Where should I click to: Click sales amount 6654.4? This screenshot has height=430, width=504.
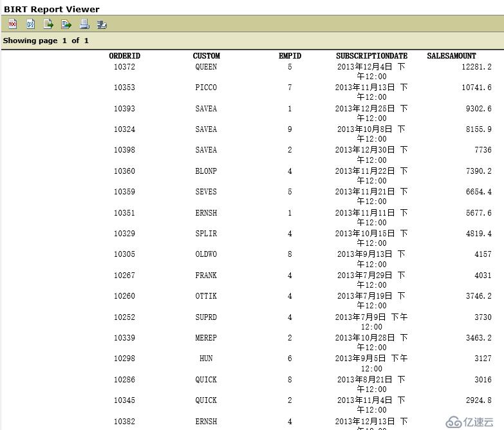479,192
